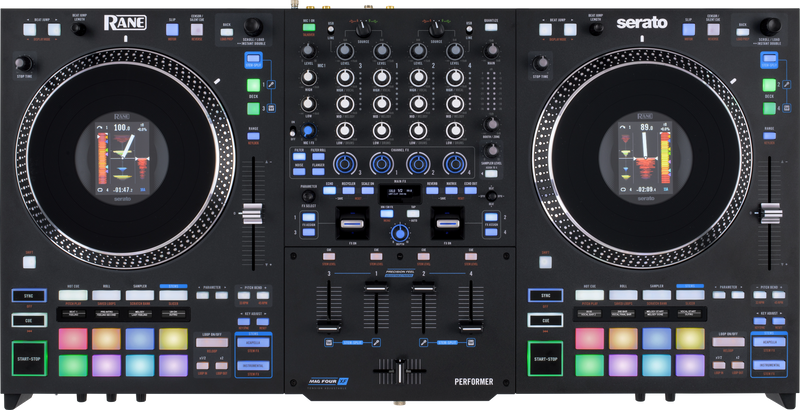Hit the SYNC button on the right deck
The width and height of the screenshot is (800, 410).
click(x=545, y=295)
